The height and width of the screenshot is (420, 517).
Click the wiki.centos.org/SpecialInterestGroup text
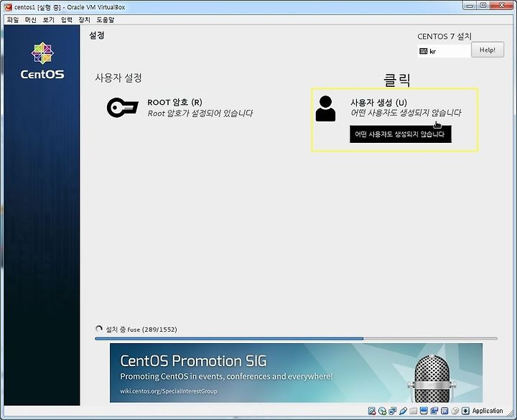[x=169, y=391]
